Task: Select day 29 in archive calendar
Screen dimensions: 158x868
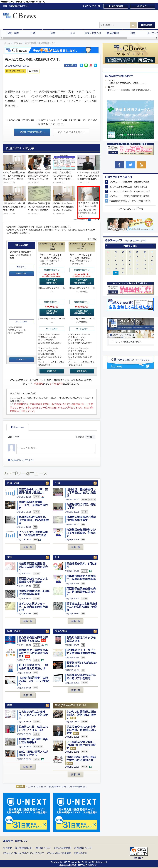Action: tap(115, 273)
